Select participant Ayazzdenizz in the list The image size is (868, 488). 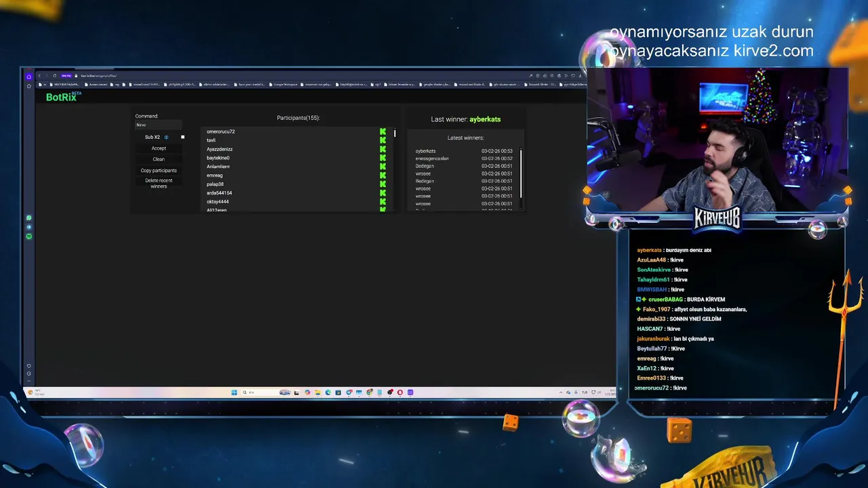(220, 149)
